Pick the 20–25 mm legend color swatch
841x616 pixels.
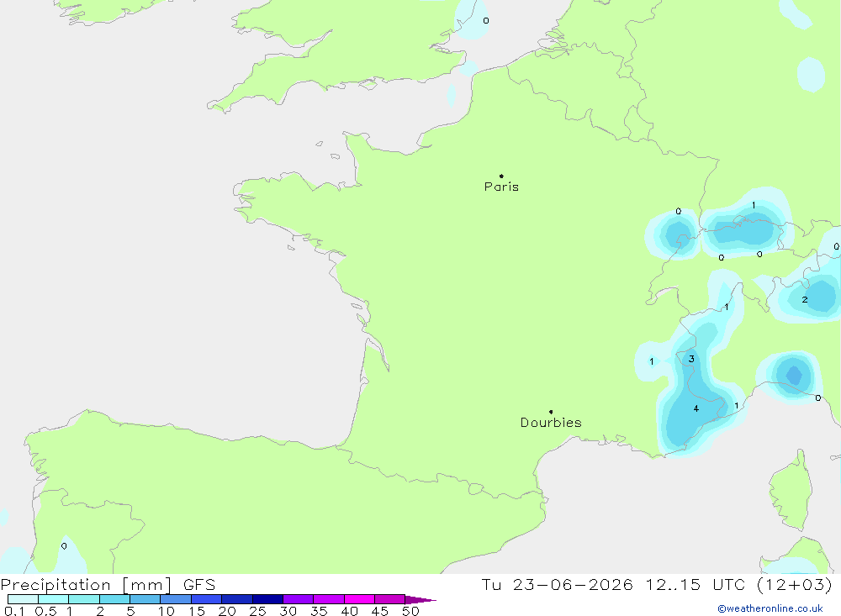(236, 599)
